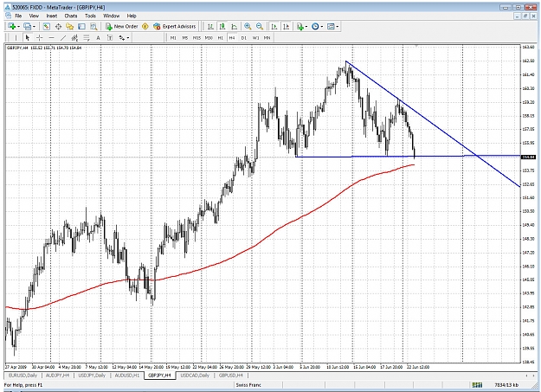Switch to candlestick chart display
This screenshot has height=392, width=541.
(x=222, y=26)
